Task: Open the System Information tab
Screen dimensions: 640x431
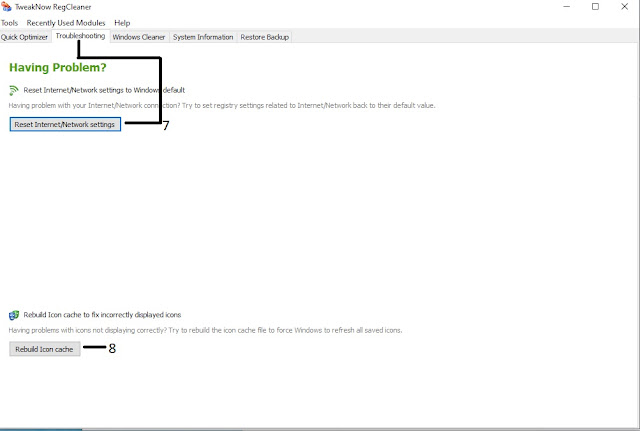Action: pos(203,37)
